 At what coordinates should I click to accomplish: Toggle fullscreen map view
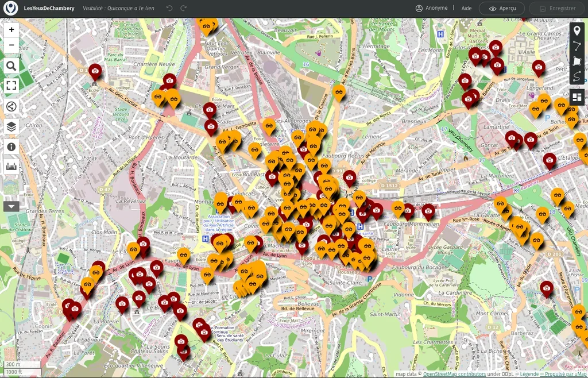pos(11,86)
